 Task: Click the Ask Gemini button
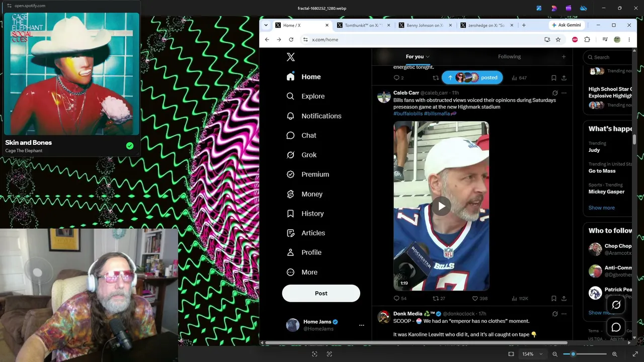point(567,25)
